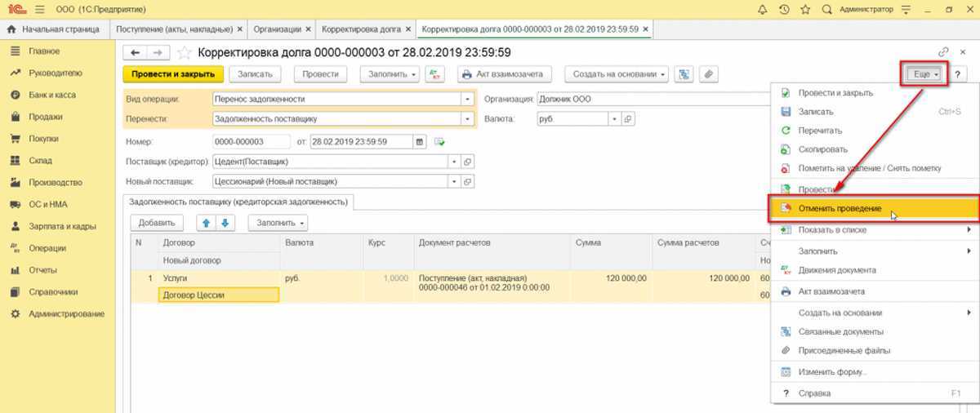Open related documents structure icon in toolbar

(x=684, y=73)
